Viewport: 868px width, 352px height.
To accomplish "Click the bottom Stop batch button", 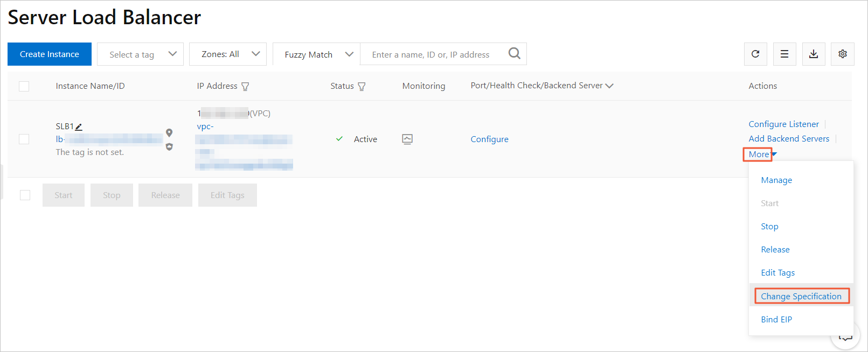I will point(112,195).
